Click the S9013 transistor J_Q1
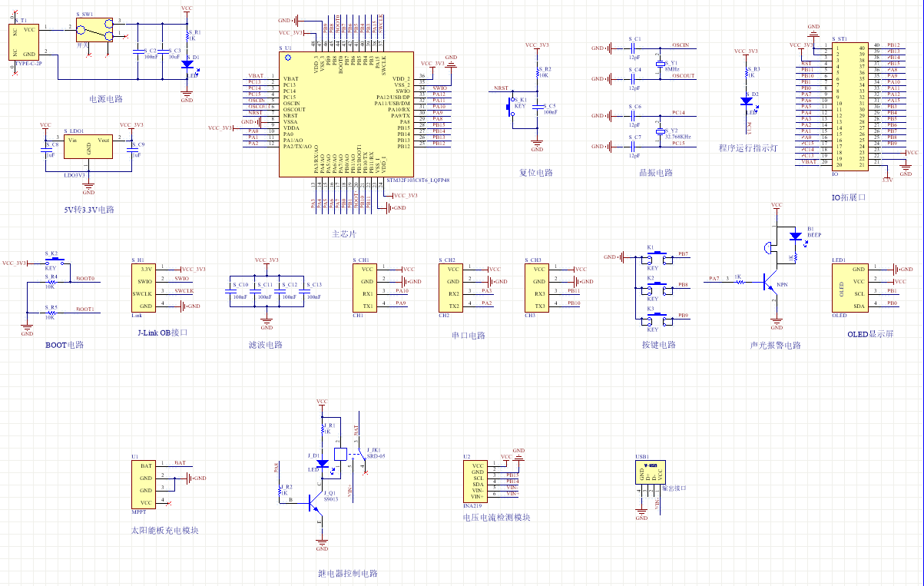924x586 pixels. pyautogui.click(x=315, y=502)
